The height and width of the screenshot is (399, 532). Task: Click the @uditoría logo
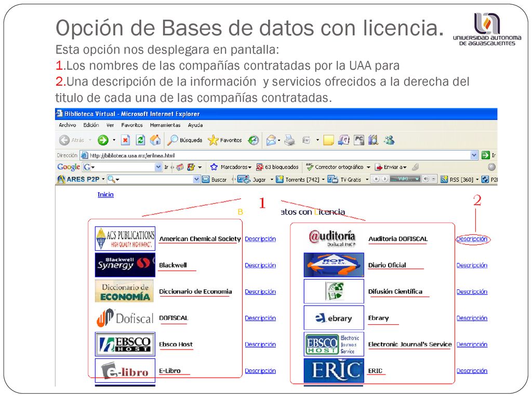pos(332,238)
